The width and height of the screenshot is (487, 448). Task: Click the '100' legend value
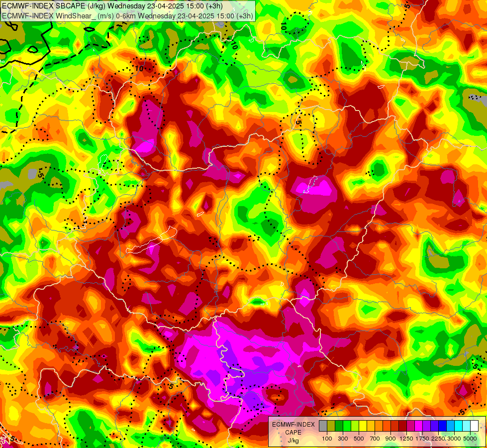[327, 439]
